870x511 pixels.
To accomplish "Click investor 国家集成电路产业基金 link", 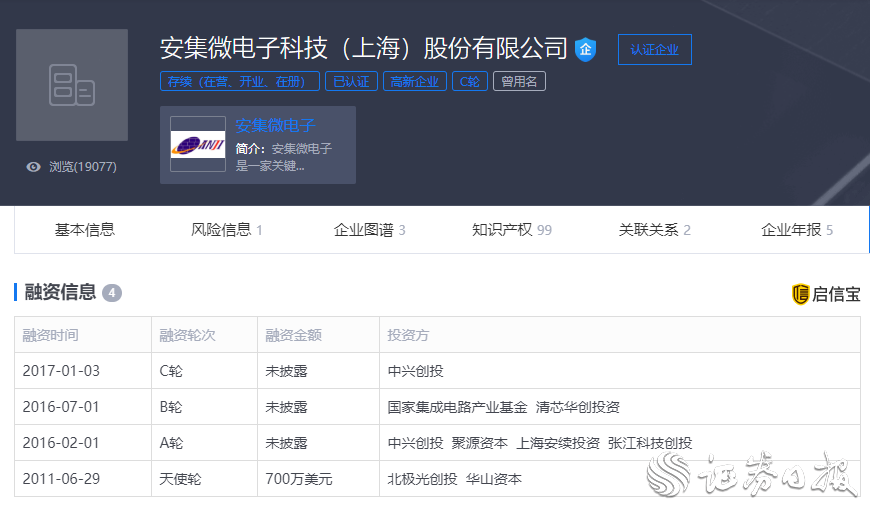I will 457,407.
